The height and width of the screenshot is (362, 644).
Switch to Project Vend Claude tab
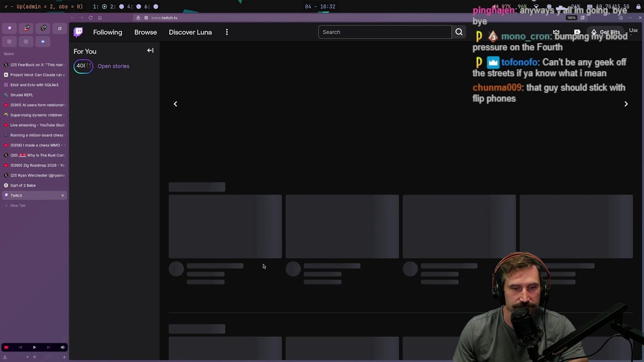point(34,75)
